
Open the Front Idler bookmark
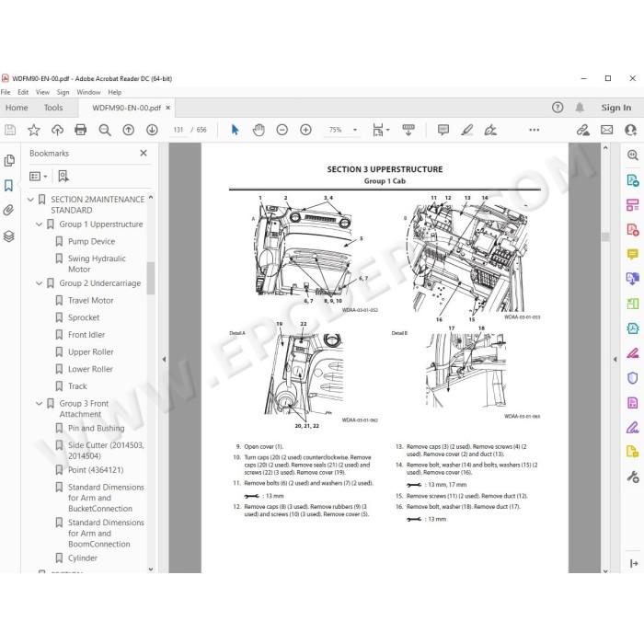[86, 335]
